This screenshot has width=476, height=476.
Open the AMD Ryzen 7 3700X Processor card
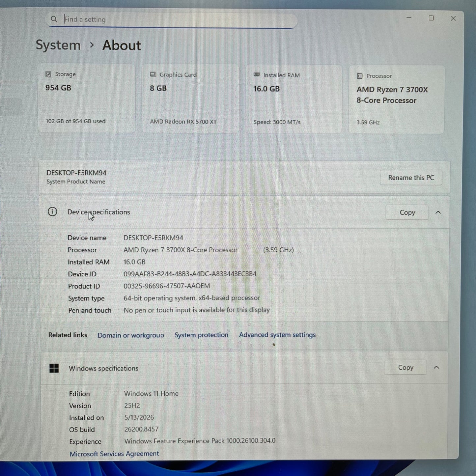click(x=397, y=100)
